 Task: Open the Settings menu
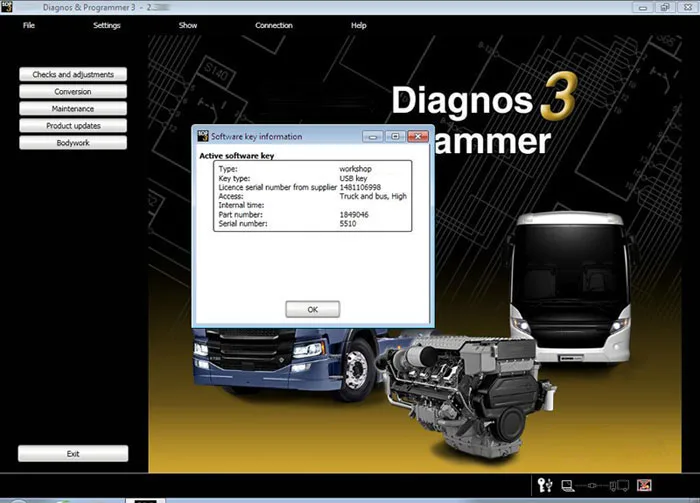107,25
